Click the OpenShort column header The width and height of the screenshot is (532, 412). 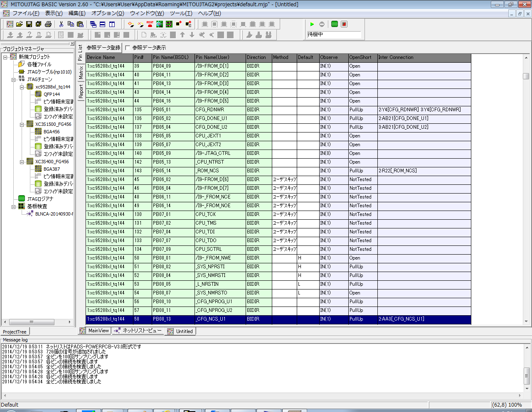360,57
